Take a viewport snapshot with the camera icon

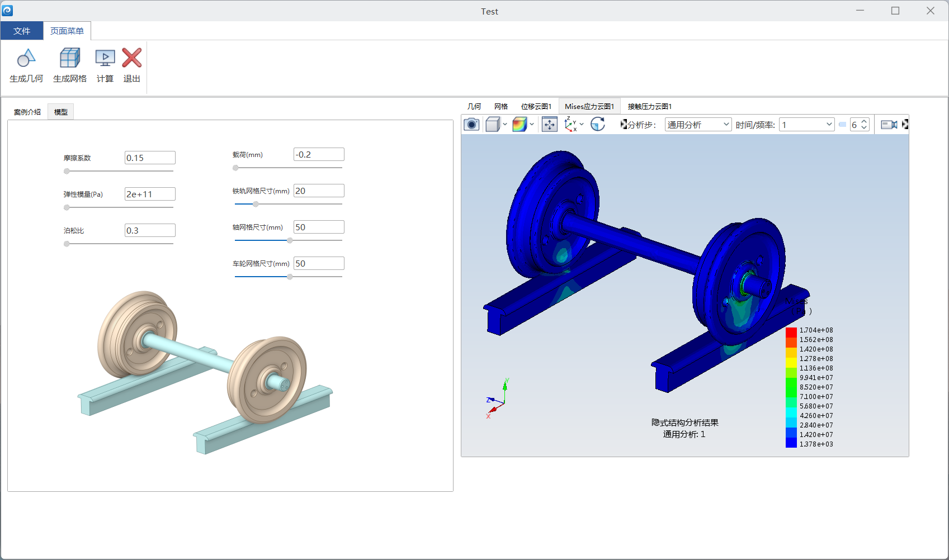coord(471,124)
